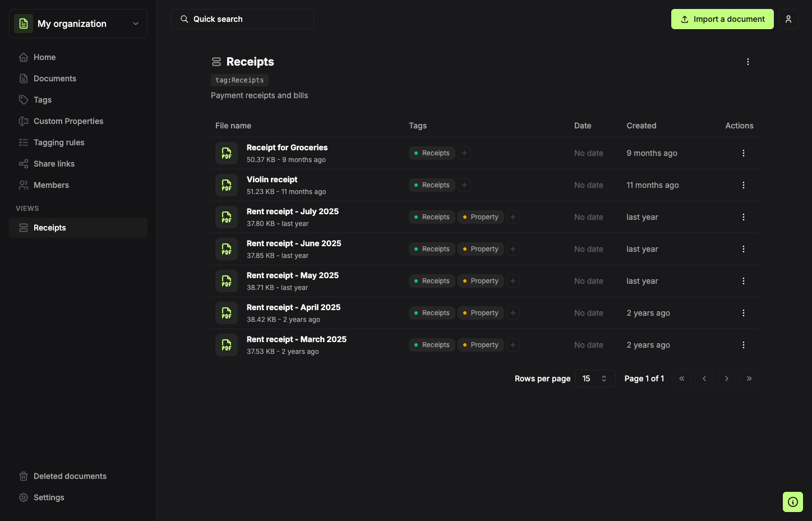
Task: Open the Receipts view options menu
Action: (748, 62)
